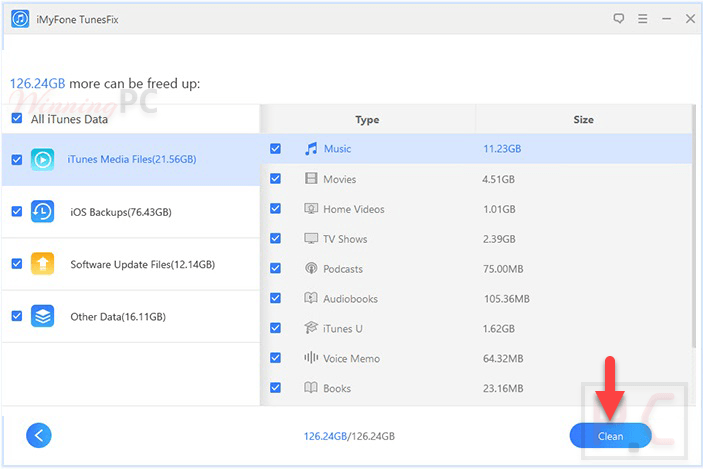
Task: Uncheck the Voice Memo row checkbox
Action: [x=276, y=358]
